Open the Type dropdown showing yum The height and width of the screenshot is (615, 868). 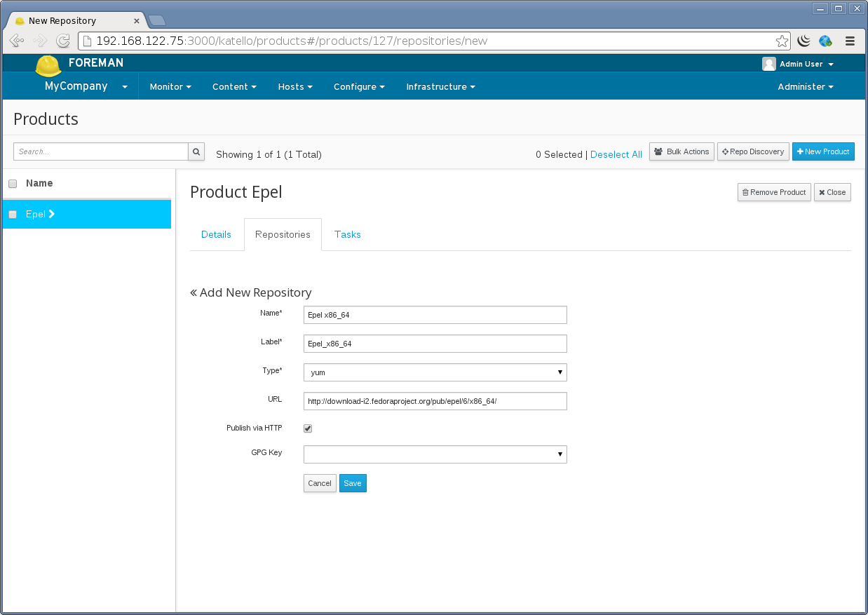click(x=435, y=372)
